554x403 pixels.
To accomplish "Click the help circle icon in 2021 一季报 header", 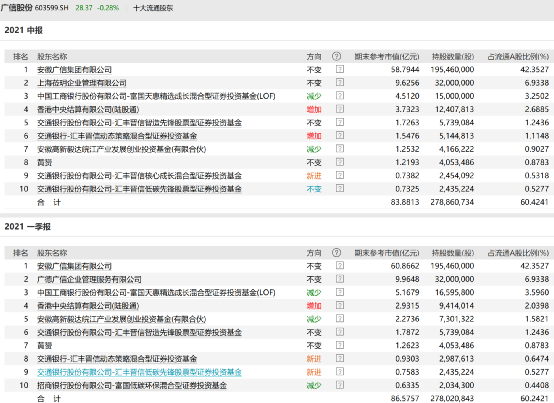I will click(x=336, y=253).
